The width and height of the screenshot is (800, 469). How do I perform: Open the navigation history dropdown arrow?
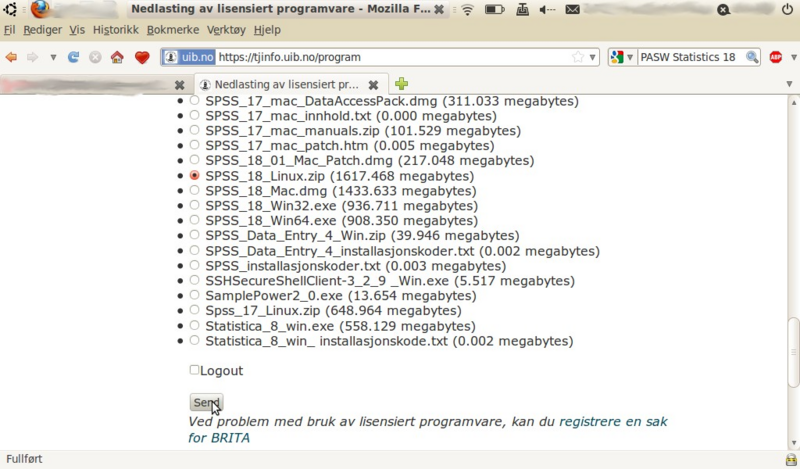tap(53, 57)
